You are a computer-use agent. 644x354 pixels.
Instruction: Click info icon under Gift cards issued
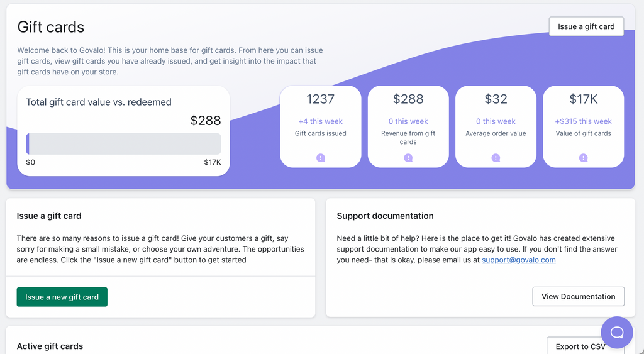321,158
